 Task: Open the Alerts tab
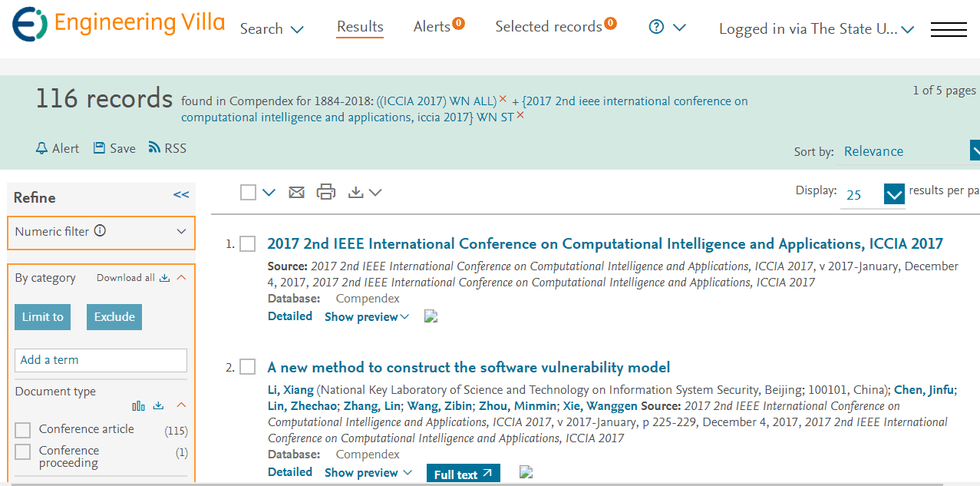(x=439, y=26)
